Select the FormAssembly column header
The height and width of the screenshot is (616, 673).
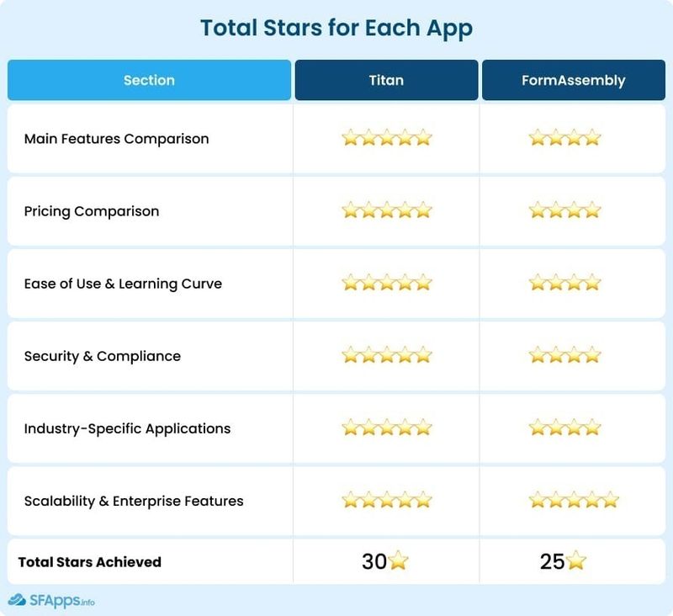(x=574, y=80)
